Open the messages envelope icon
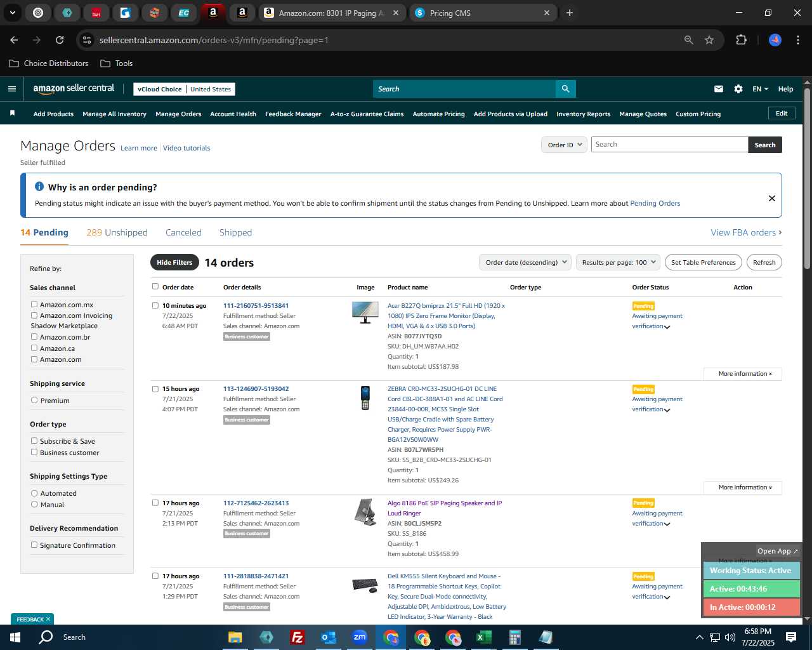 point(719,89)
